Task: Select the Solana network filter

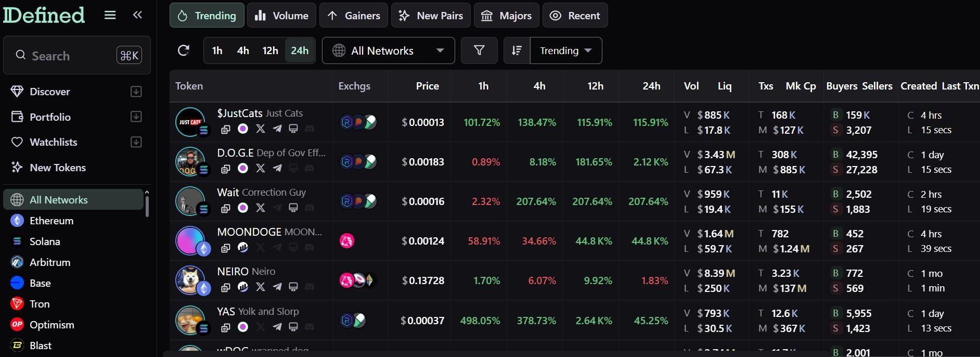Action: tap(44, 241)
